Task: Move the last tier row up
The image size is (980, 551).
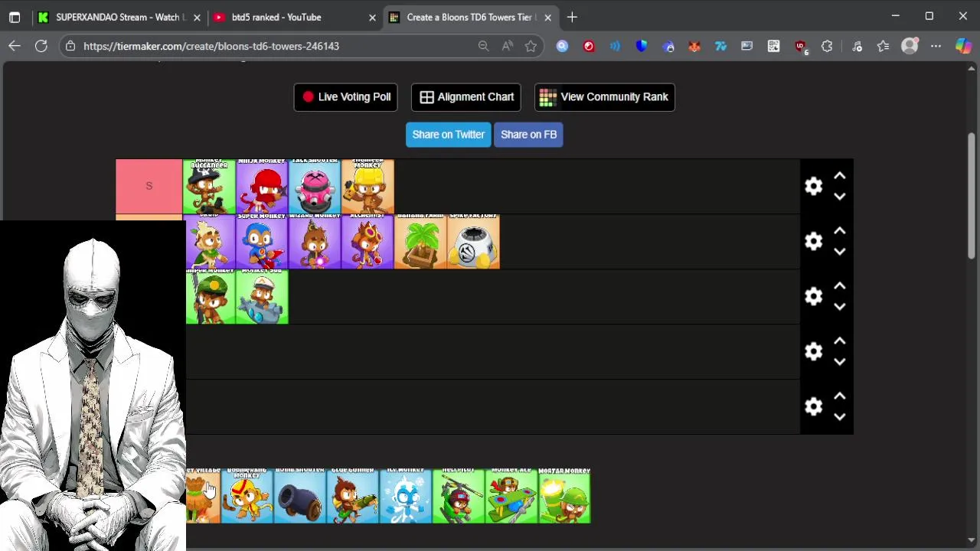Action: tap(839, 396)
